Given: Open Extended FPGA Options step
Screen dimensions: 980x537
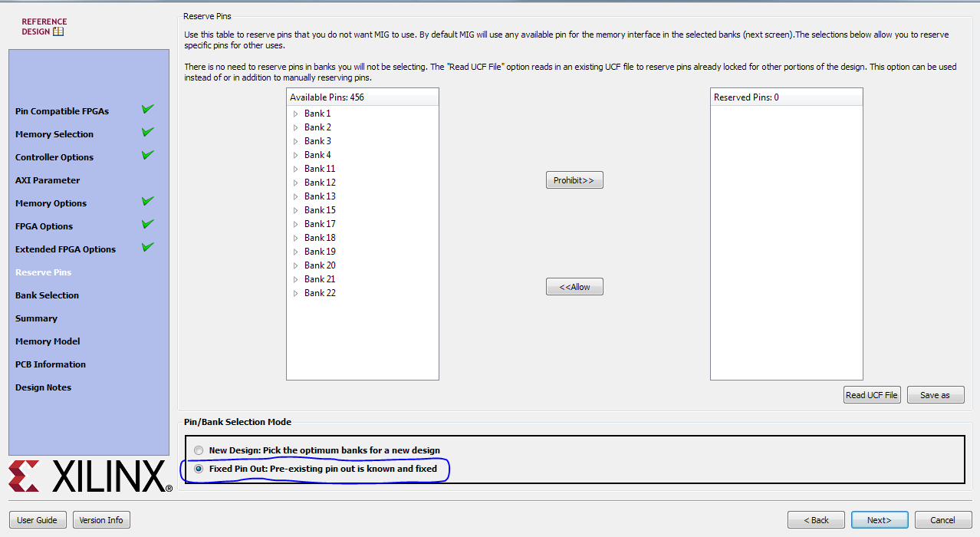Looking at the screenshot, I should tap(65, 249).
